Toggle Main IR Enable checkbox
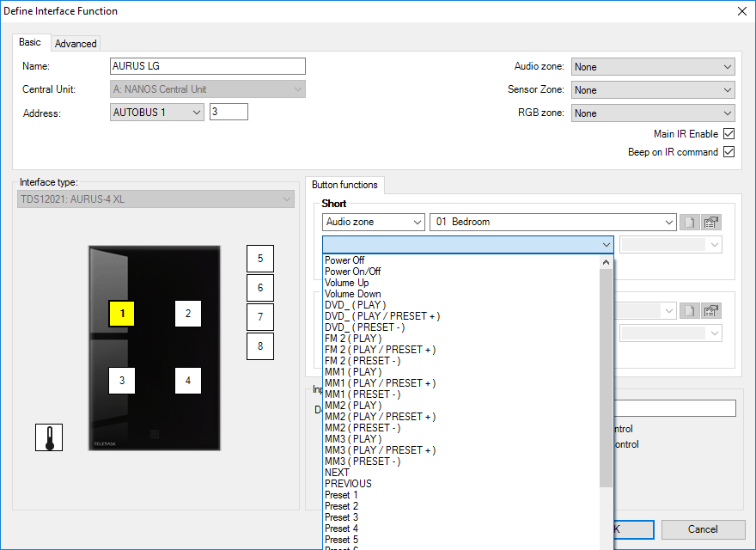This screenshot has height=550, width=756. 729,134
